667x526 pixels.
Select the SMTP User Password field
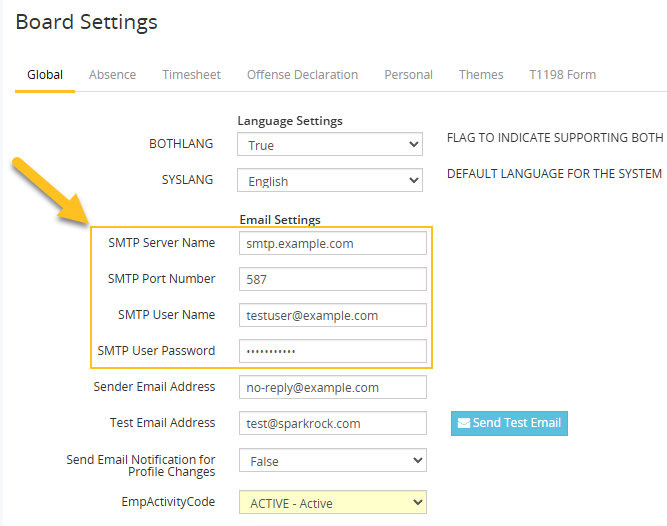coord(332,351)
